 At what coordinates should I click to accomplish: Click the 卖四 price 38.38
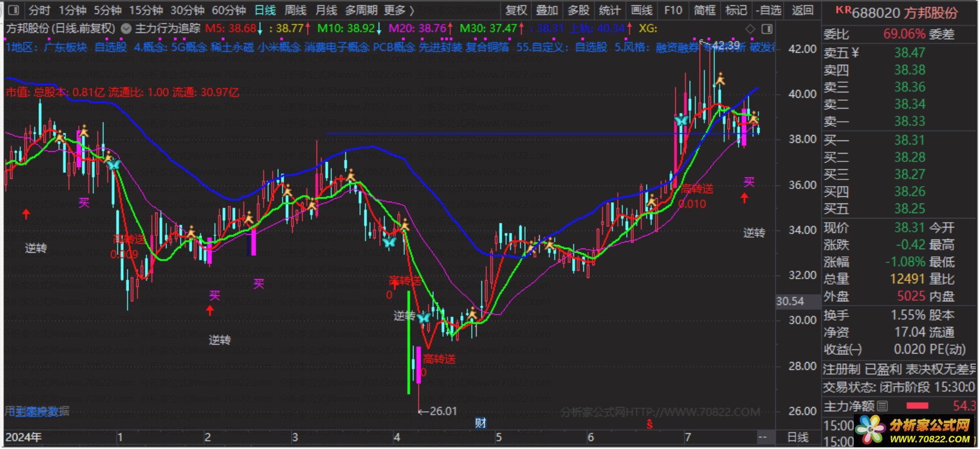pos(910,70)
